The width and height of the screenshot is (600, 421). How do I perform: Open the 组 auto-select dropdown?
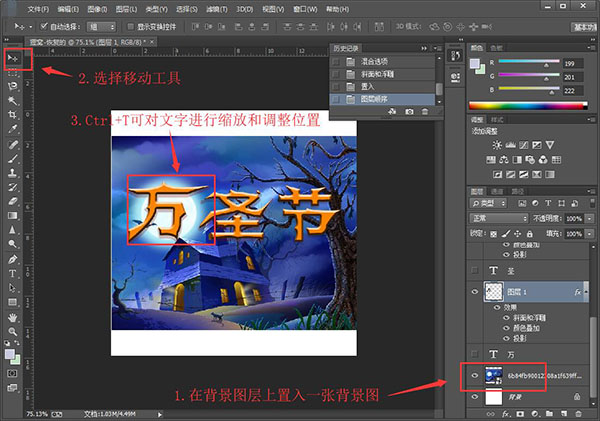click(x=101, y=27)
